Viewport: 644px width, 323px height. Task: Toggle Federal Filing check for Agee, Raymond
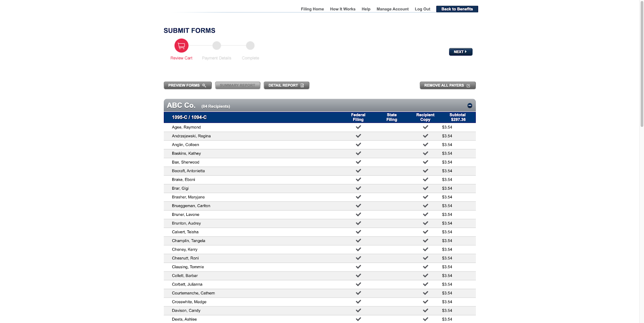point(358,127)
